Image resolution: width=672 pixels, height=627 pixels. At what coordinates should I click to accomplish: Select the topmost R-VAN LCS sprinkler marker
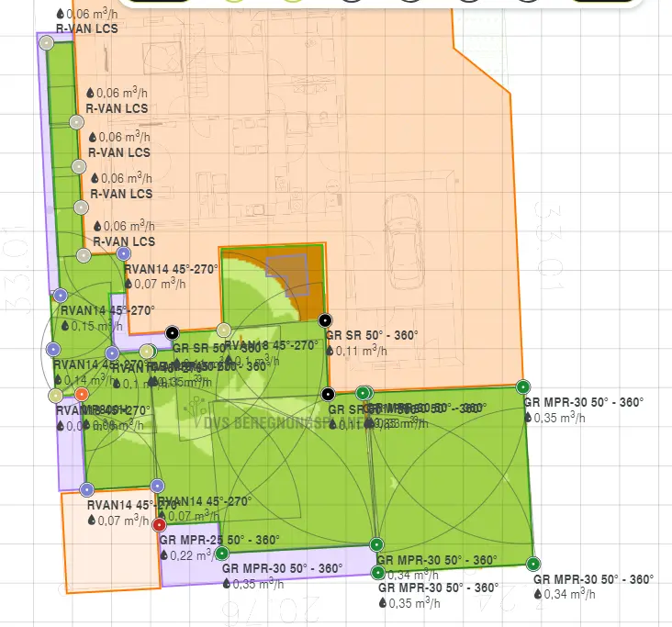[46, 43]
